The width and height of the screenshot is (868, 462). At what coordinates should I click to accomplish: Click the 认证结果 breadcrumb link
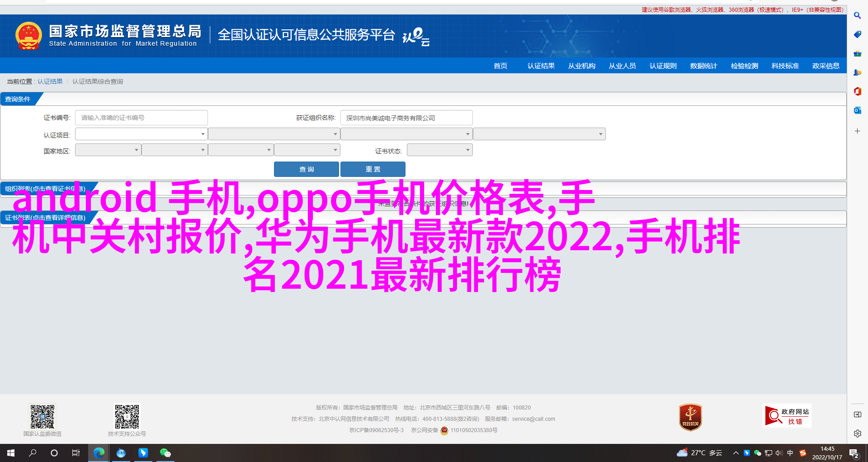pos(50,81)
